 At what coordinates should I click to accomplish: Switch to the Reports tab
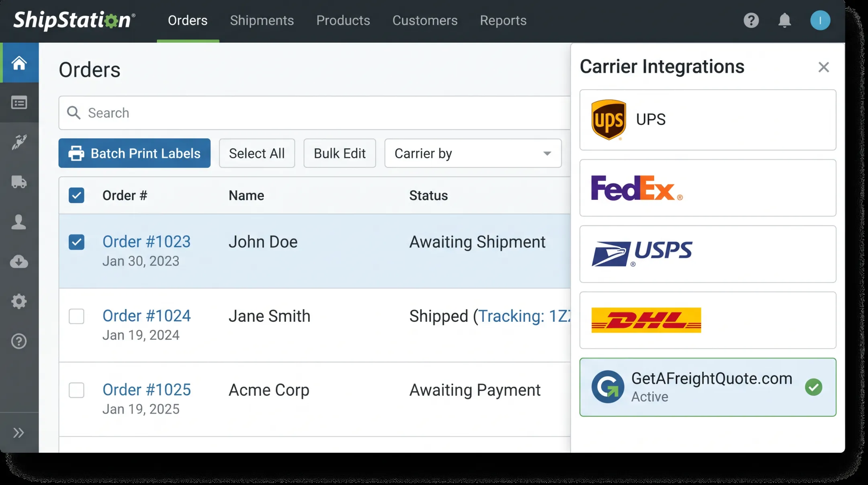pos(503,20)
